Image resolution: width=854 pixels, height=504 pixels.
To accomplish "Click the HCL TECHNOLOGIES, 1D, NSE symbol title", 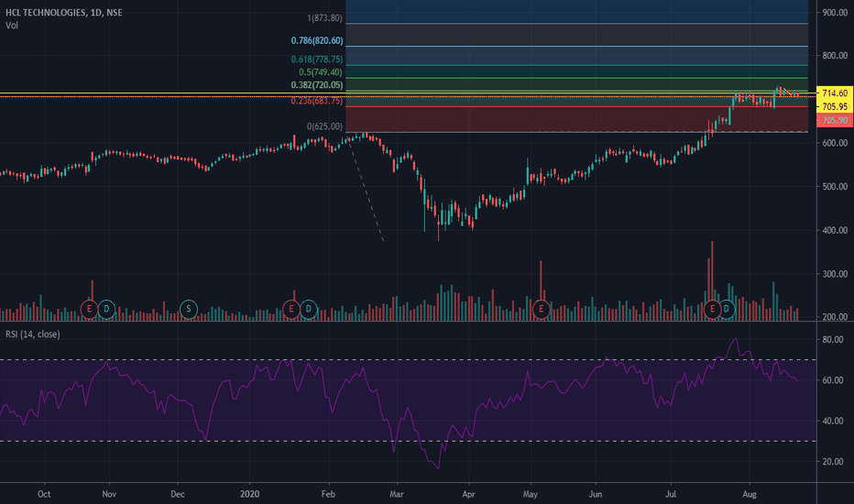I will pos(64,12).
